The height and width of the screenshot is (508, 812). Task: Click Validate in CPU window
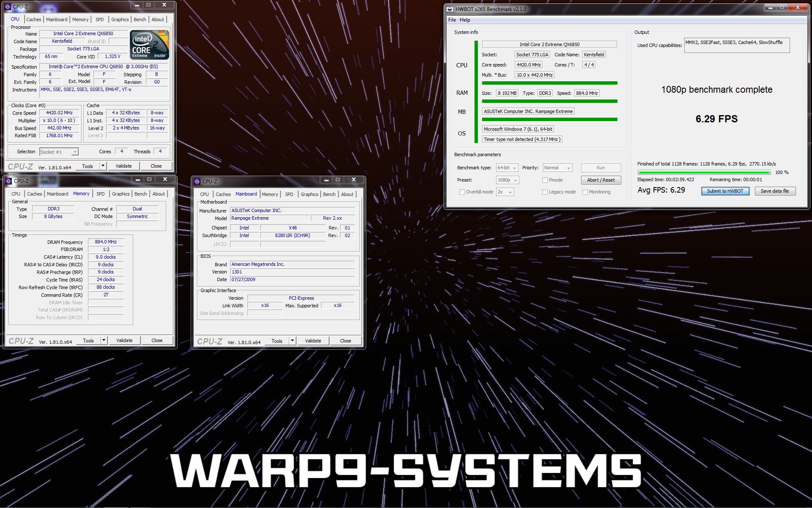[x=123, y=166]
